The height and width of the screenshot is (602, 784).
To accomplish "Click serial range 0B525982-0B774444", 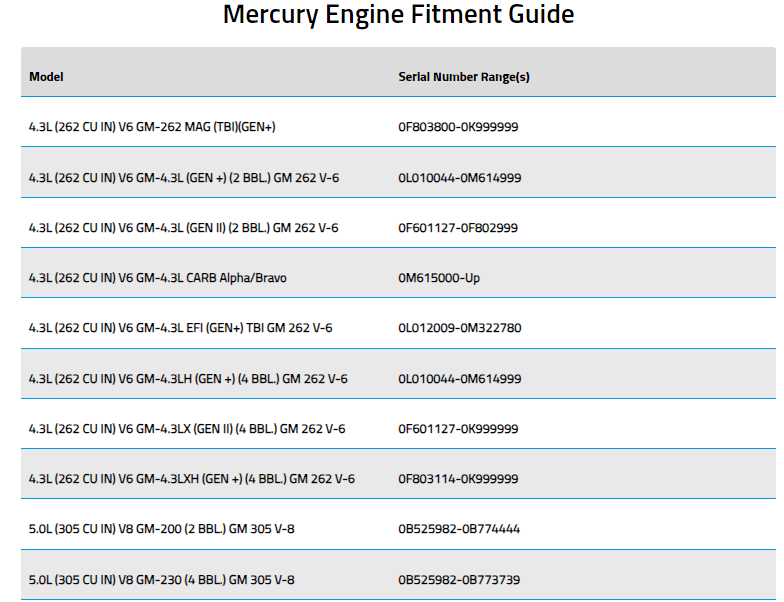I will 458,529.
